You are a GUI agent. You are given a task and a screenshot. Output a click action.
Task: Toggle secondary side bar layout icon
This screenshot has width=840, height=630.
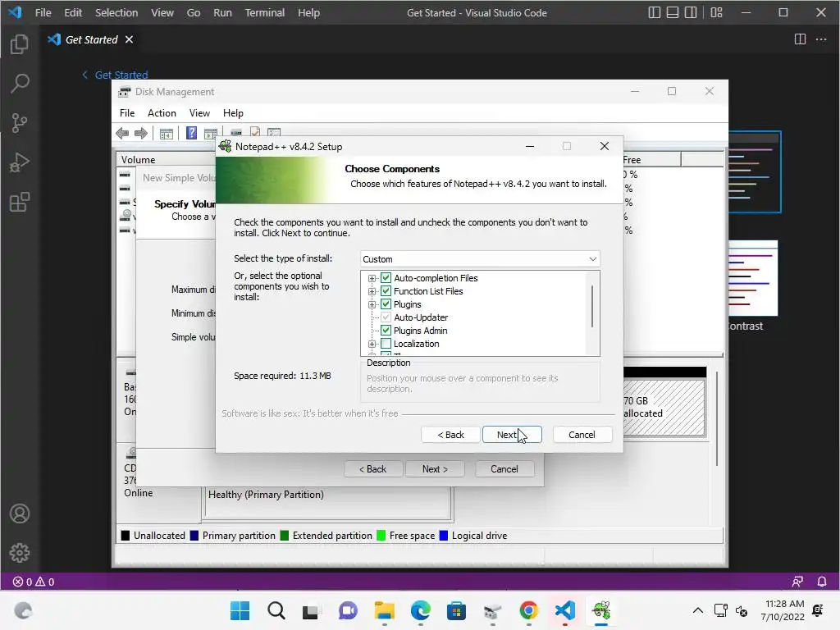[691, 12]
